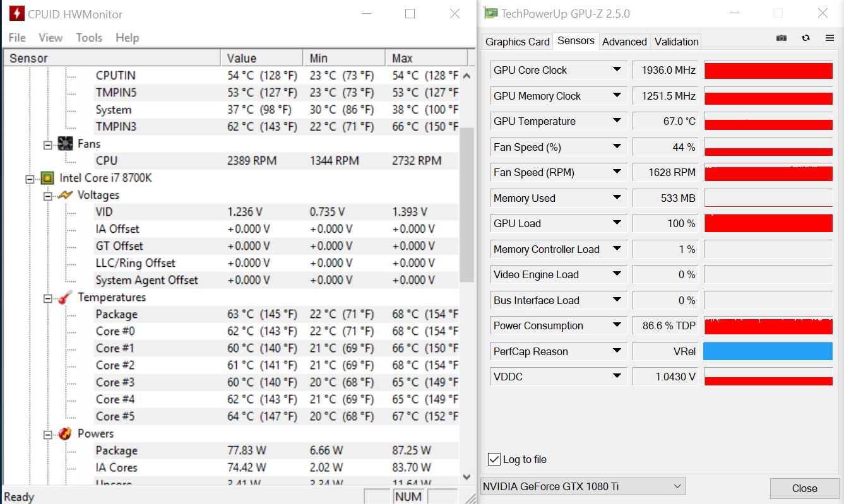Switch to the Advanced tab
The height and width of the screenshot is (504, 844).
pyautogui.click(x=624, y=42)
